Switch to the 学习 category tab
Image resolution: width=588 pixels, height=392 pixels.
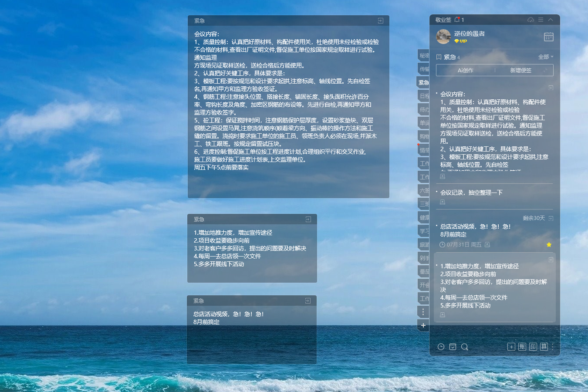(424, 231)
